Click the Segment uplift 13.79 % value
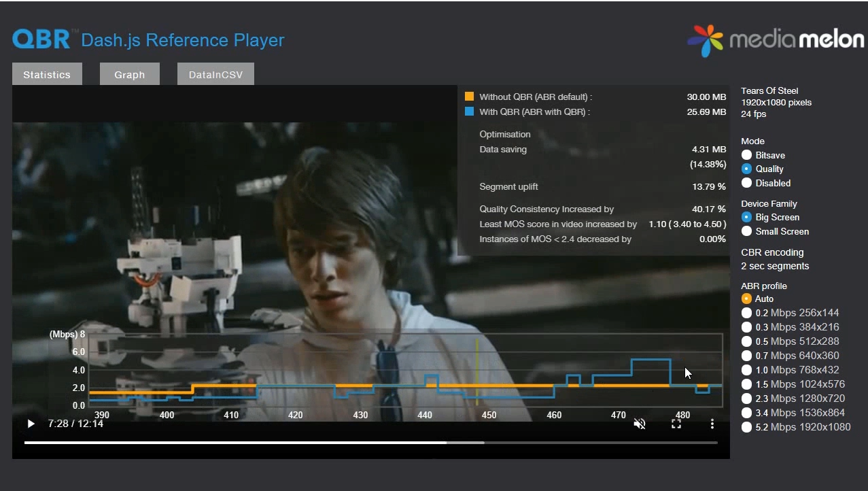Image resolution: width=868 pixels, height=491 pixels. 709,186
